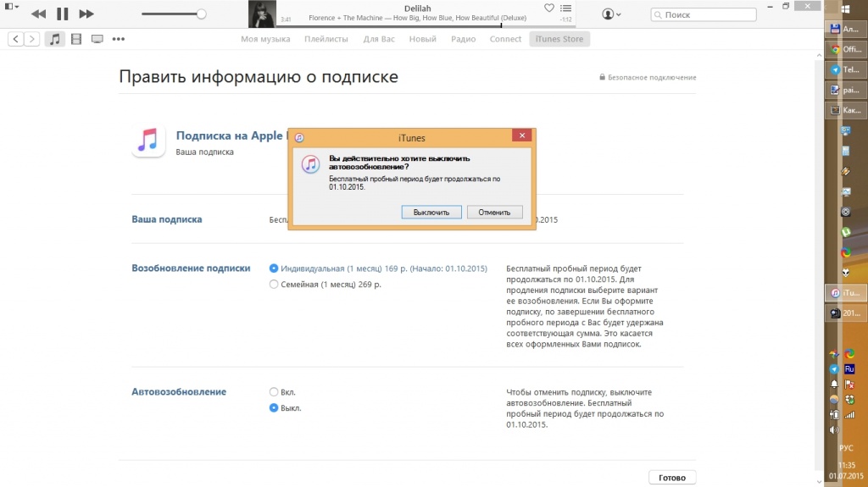Click the song progress bar under Delilah
This screenshot has height=487, width=868.
pyautogui.click(x=426, y=25)
